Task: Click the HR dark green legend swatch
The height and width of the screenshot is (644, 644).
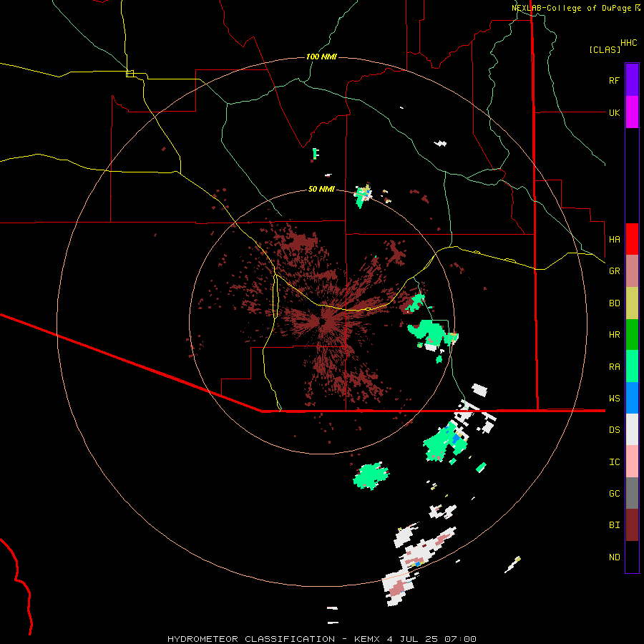Action: [632, 335]
